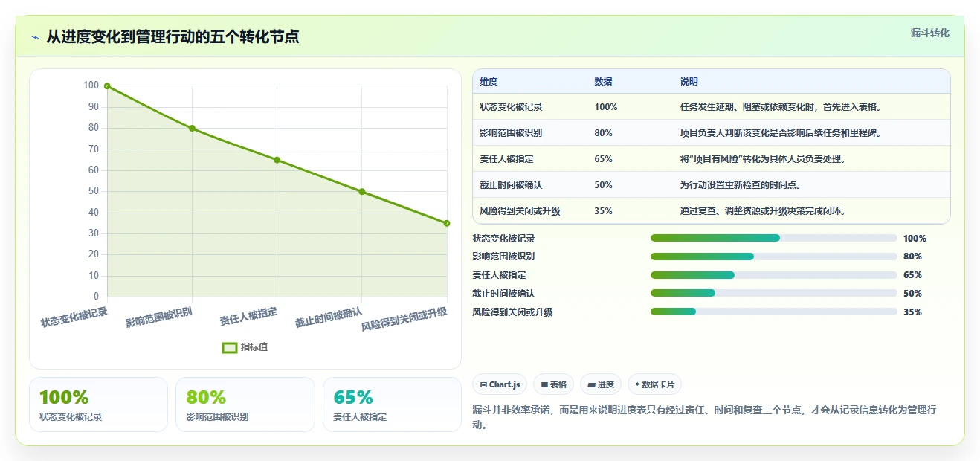Click the 风险得到关闭或升级 progress bar
This screenshot has height=461, width=980.
pyautogui.click(x=773, y=312)
